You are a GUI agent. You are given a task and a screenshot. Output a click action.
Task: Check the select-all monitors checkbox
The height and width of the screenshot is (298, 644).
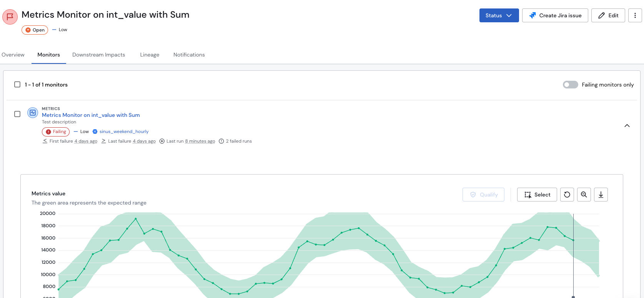pyautogui.click(x=17, y=85)
